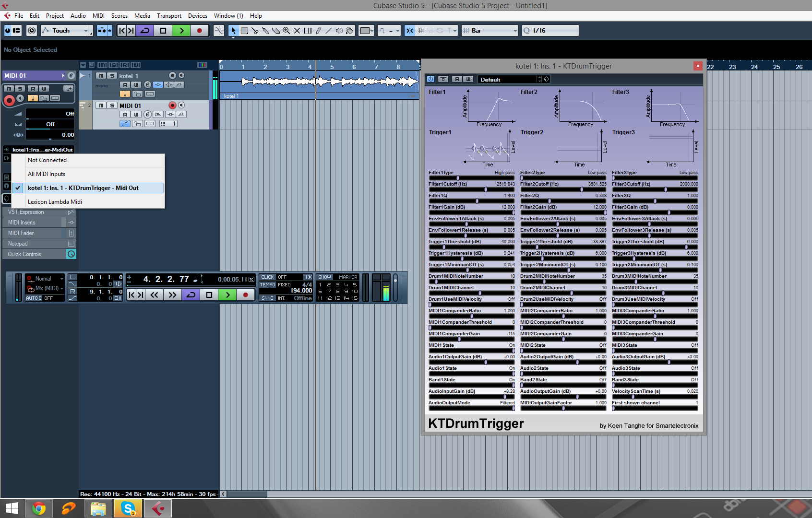Toggle record enable on the MIDI 01 track
The image size is (812, 518).
172,106
